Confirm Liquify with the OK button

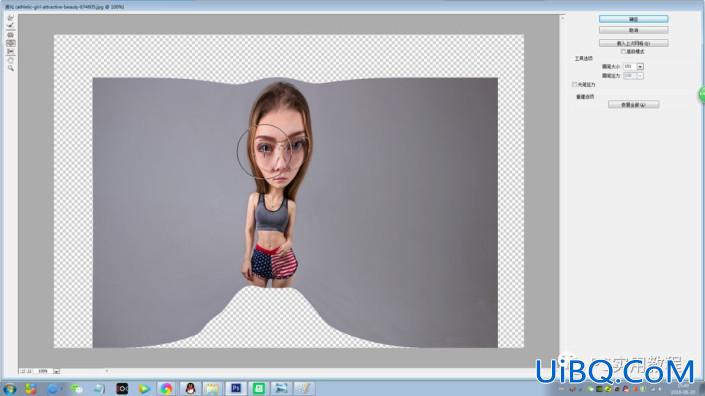point(633,19)
